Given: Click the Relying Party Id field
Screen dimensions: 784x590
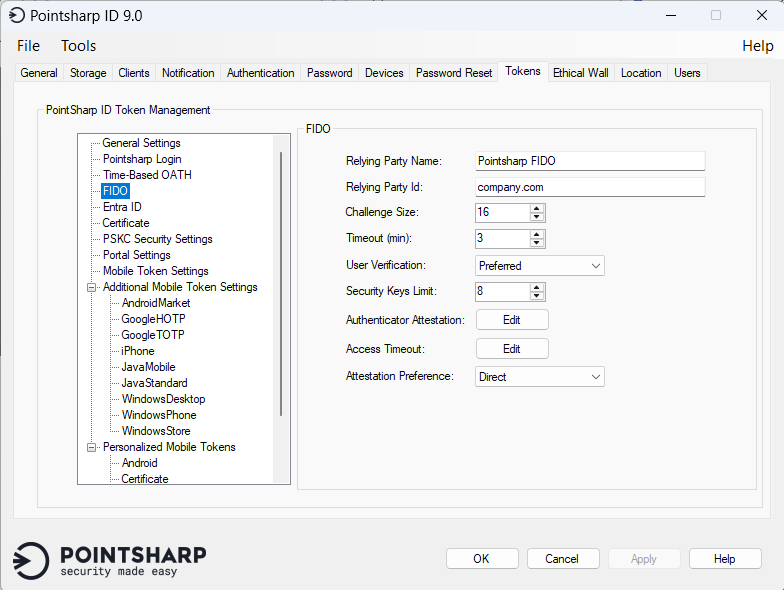Looking at the screenshot, I should pos(590,187).
